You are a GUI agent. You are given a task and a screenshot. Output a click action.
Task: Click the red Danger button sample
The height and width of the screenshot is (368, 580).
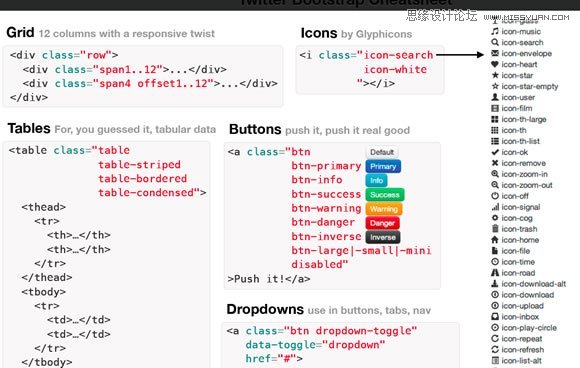pyautogui.click(x=382, y=223)
